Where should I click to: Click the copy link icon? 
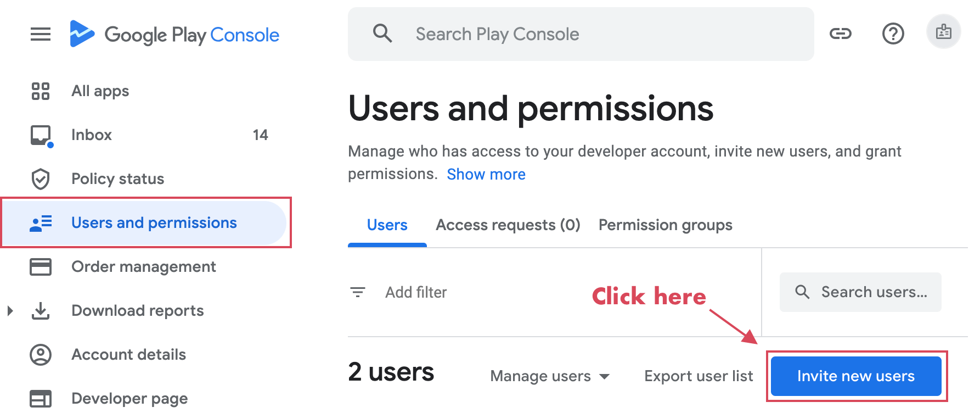pos(840,34)
